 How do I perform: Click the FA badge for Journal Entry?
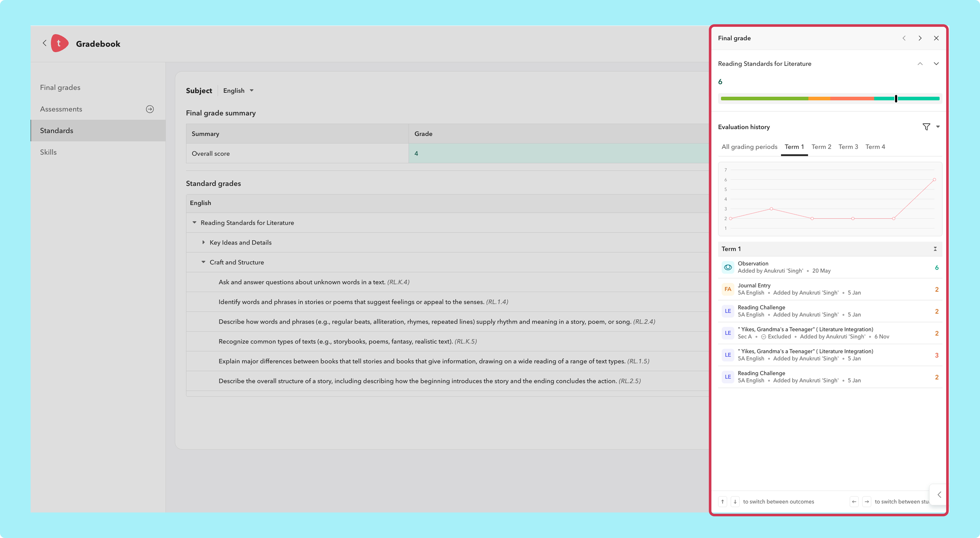728,289
